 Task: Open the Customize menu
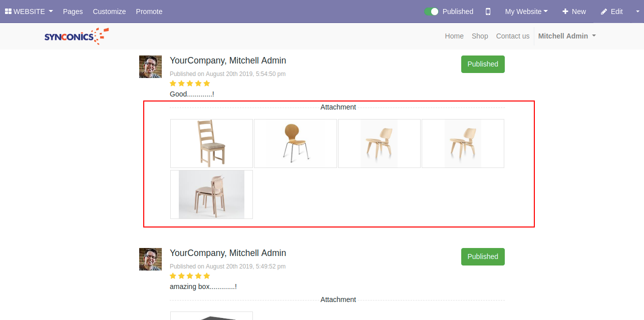[109, 11]
